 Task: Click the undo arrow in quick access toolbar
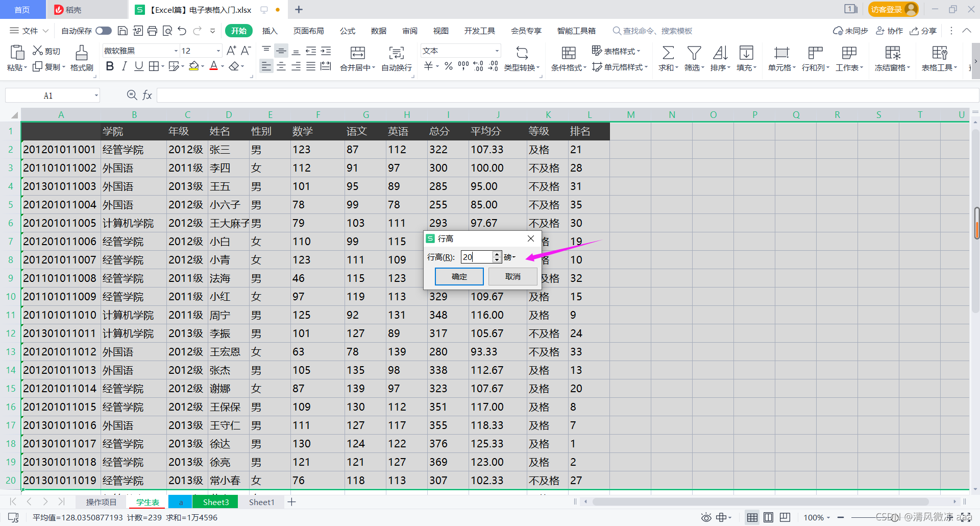click(182, 31)
